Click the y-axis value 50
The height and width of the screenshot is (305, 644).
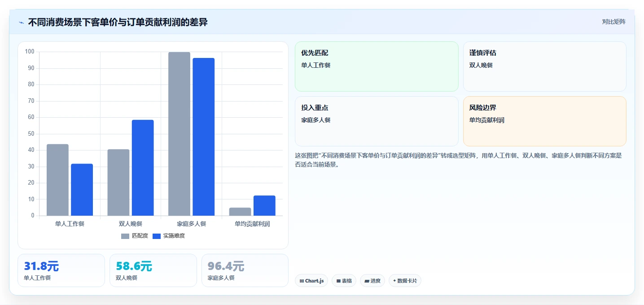[x=31, y=133]
